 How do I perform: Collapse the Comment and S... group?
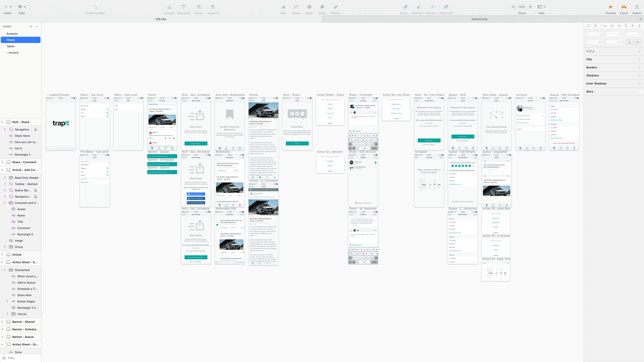(5, 203)
